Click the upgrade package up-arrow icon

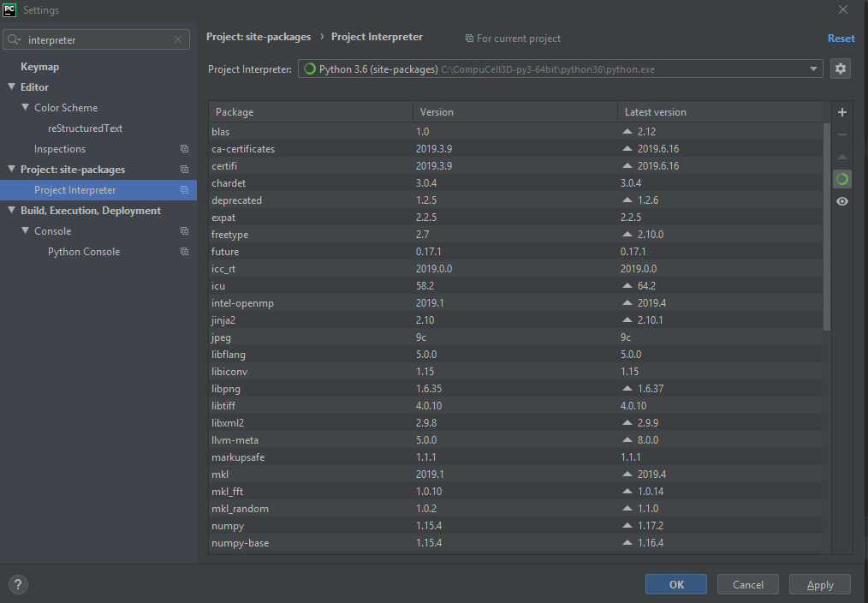pos(842,157)
